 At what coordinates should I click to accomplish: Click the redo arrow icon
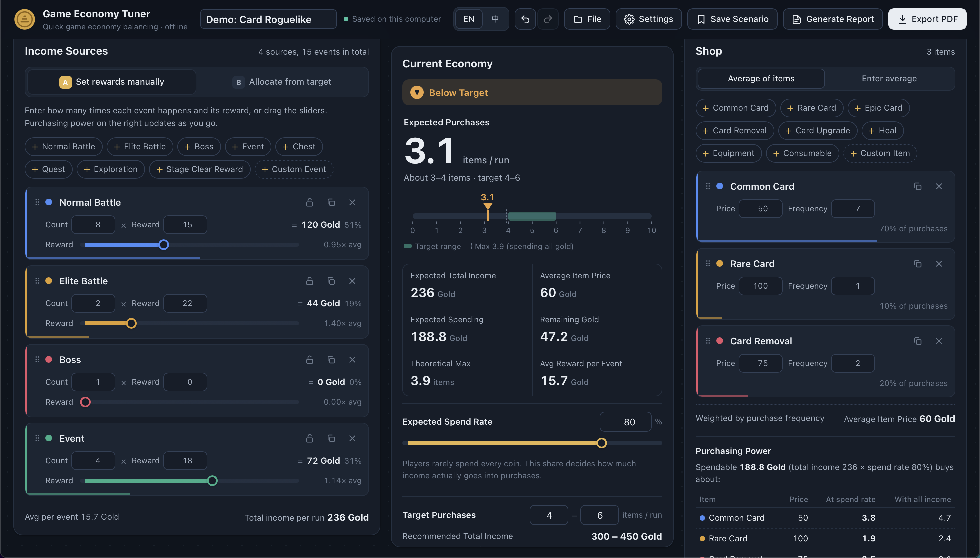(548, 19)
